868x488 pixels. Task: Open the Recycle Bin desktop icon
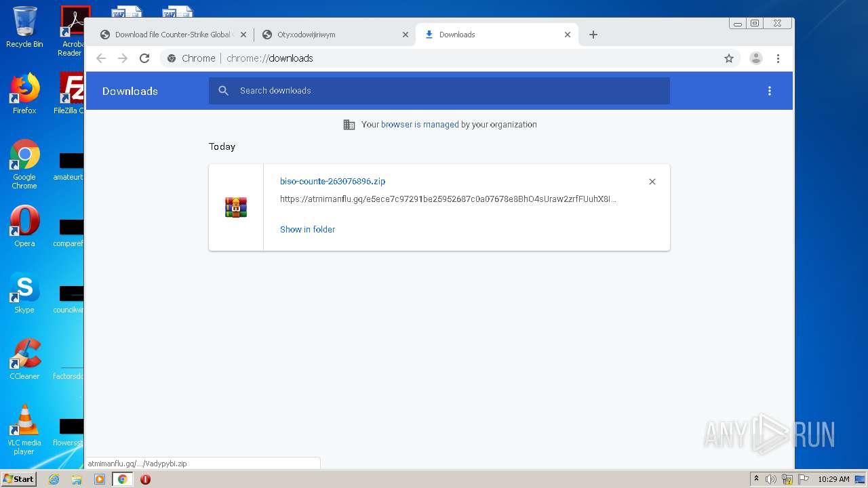(x=24, y=27)
